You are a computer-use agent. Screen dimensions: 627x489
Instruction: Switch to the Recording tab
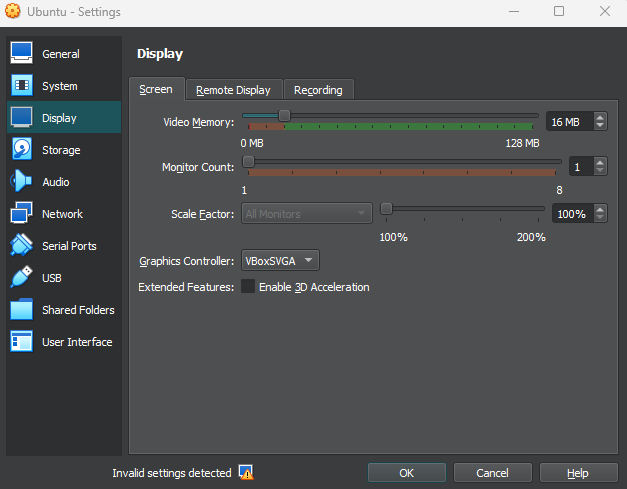point(318,90)
